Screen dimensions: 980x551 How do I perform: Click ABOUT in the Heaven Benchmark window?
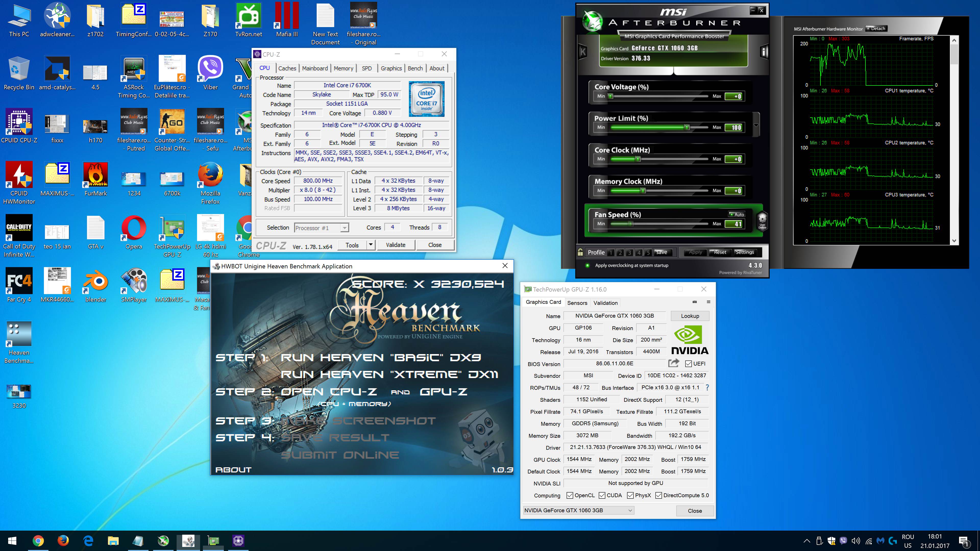click(233, 470)
